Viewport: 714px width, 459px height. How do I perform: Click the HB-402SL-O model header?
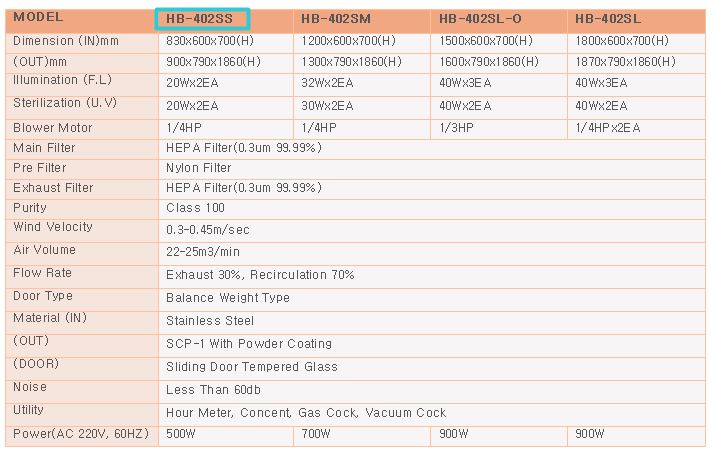(480, 19)
